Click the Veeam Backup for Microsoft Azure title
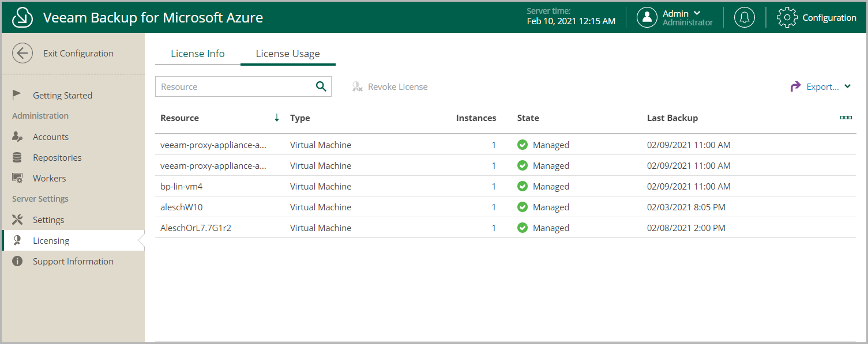Screen dimensions: 868x344 click(153, 17)
